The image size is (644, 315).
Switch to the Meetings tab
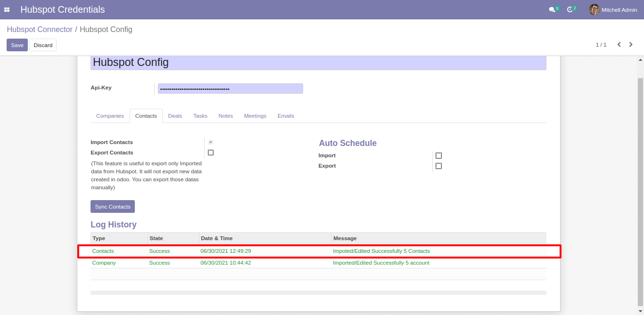tap(255, 116)
